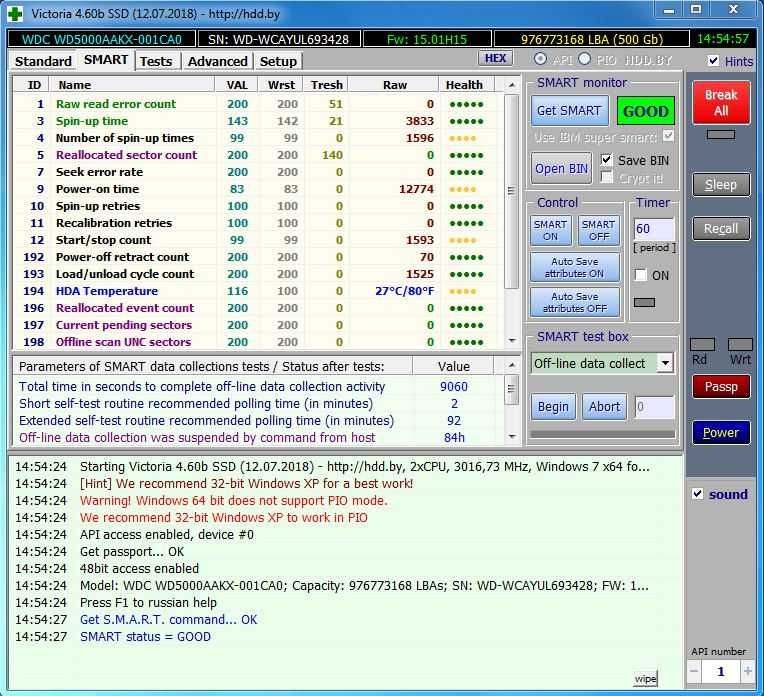Open the Off-line data collect dropdown
The height and width of the screenshot is (696, 764).
click(x=665, y=363)
